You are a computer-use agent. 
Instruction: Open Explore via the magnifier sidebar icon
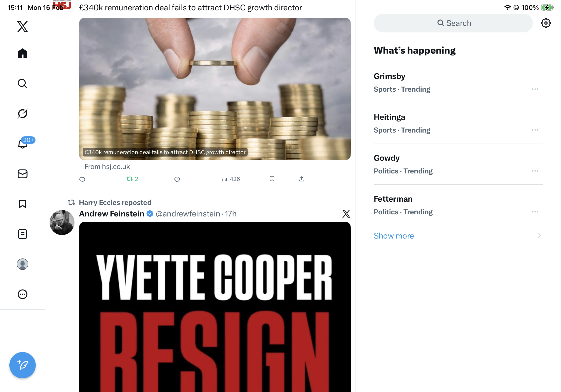23,83
